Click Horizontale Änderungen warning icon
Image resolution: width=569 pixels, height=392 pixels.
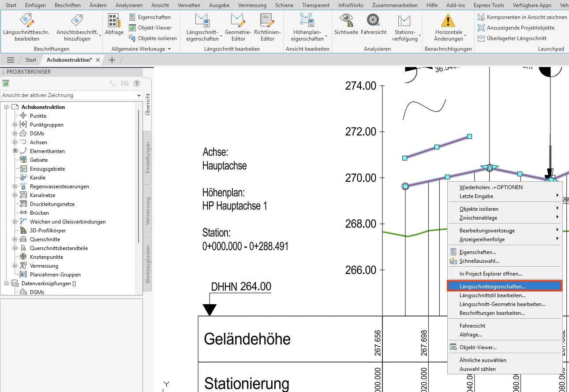(448, 20)
